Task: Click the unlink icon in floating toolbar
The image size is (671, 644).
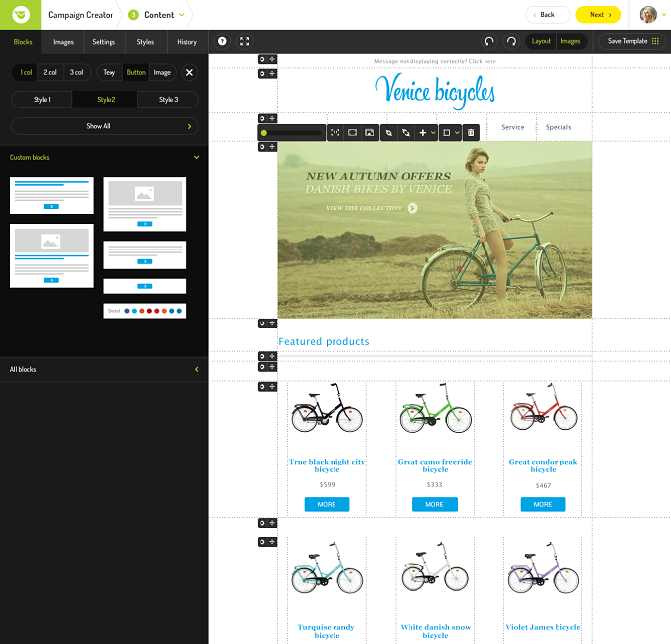Action: tap(406, 133)
